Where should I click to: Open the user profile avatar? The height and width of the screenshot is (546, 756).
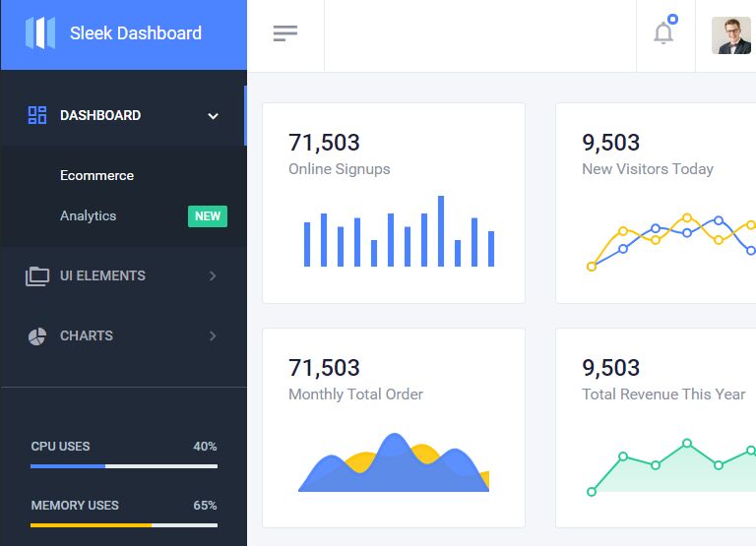tap(731, 35)
